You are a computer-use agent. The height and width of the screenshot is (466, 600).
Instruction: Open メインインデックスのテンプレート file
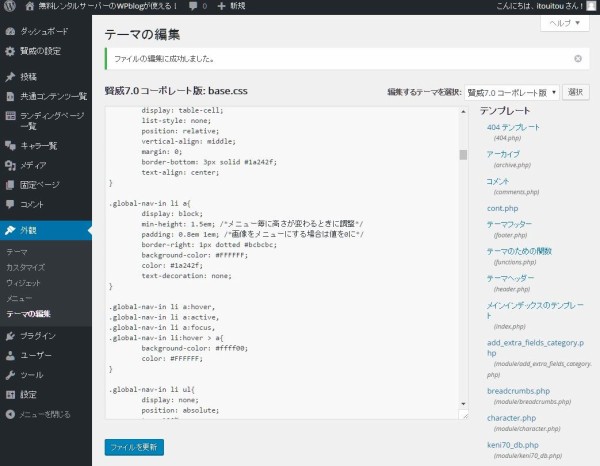pyautogui.click(x=535, y=310)
